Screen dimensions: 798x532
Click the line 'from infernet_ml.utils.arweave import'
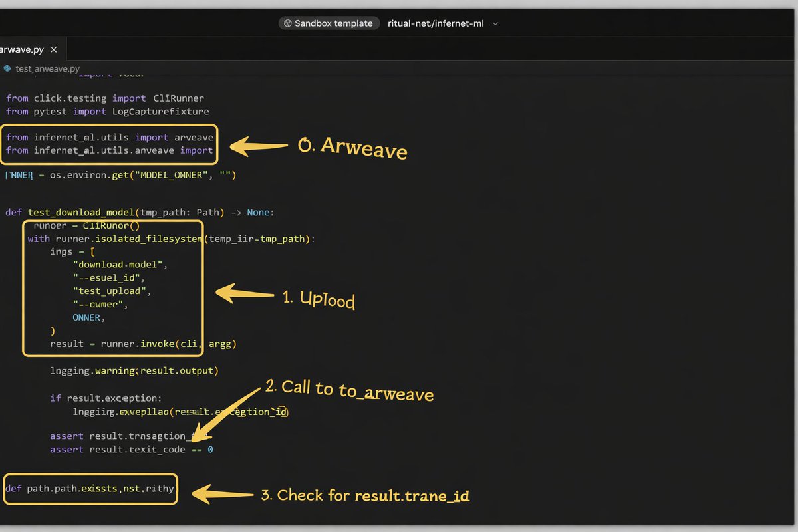coord(110,150)
